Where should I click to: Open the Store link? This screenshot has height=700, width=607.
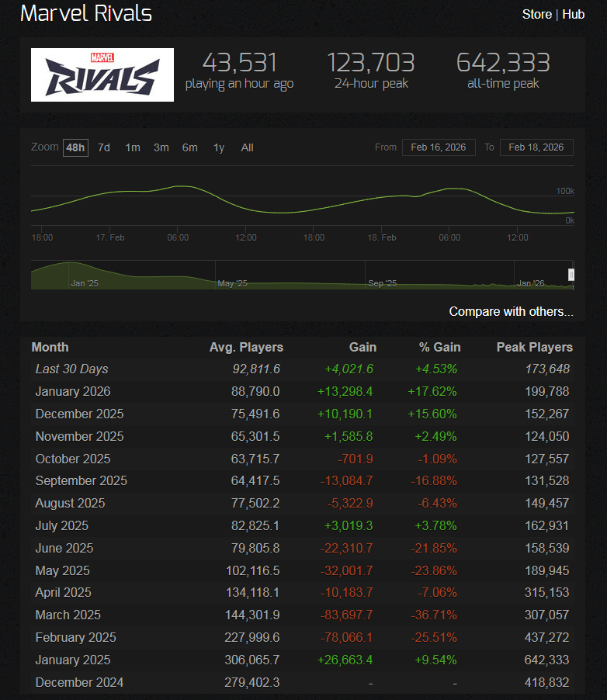[x=537, y=14]
